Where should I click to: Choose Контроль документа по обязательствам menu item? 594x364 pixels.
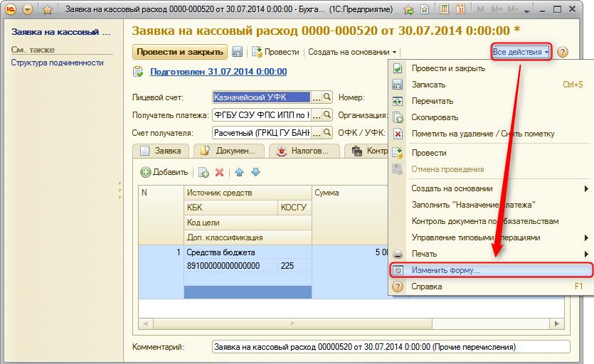click(490, 221)
